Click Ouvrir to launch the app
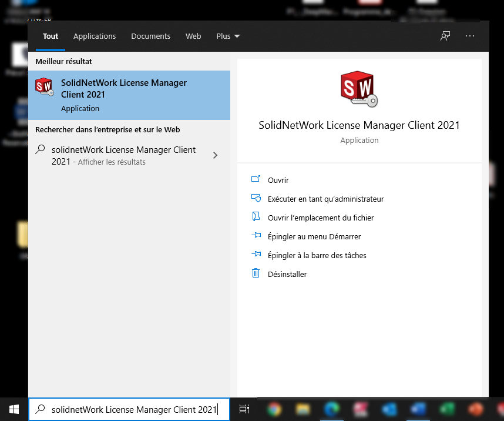The width and height of the screenshot is (504, 421). tap(278, 181)
